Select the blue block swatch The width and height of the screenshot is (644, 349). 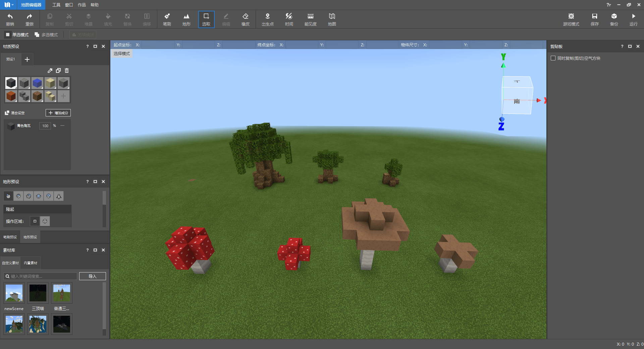pos(37,83)
